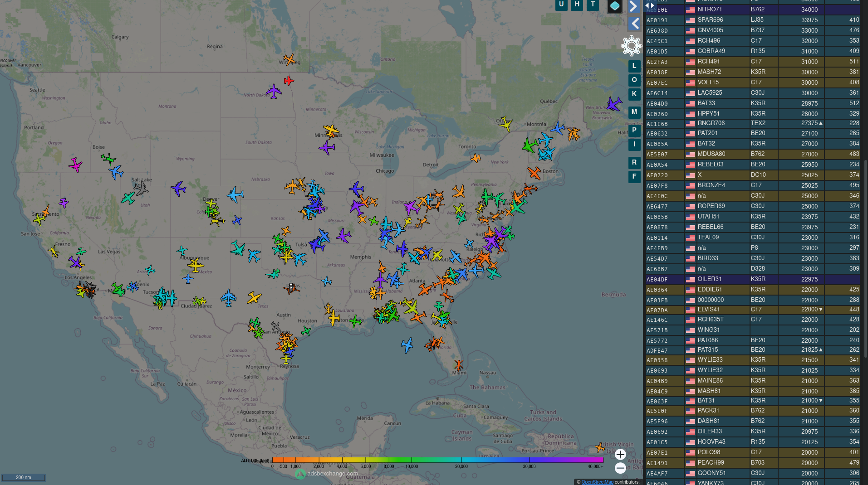
Task: Open the OpenStreetMap contributors link
Action: point(597,482)
